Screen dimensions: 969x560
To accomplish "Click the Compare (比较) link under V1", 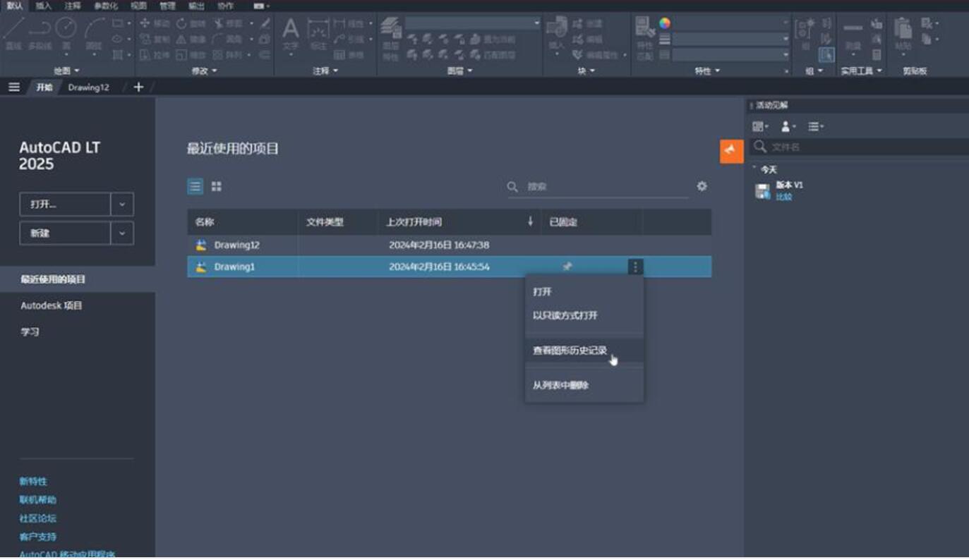I will (x=783, y=197).
